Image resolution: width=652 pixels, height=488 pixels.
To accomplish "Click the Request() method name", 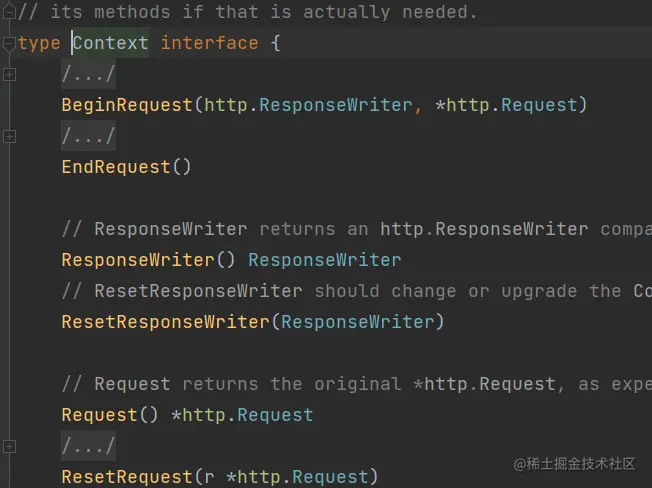I will 99,415.
